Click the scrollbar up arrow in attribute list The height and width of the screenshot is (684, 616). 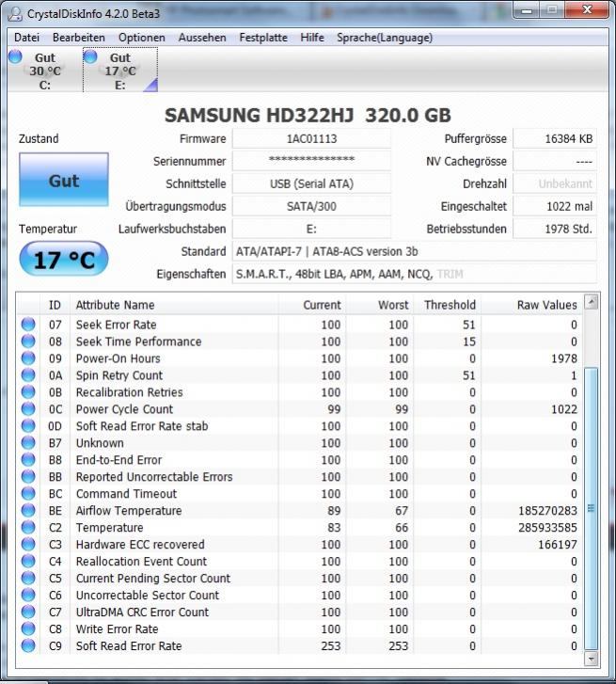[592, 302]
